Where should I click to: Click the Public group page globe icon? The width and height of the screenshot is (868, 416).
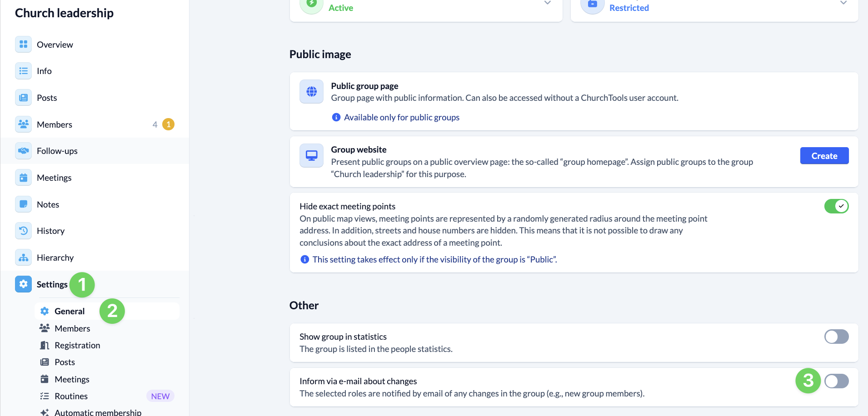(311, 92)
